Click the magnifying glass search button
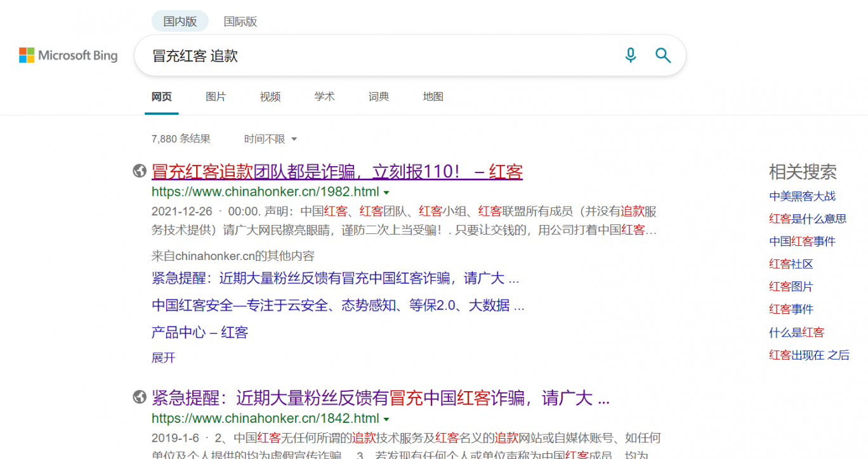The image size is (868, 459). click(663, 56)
